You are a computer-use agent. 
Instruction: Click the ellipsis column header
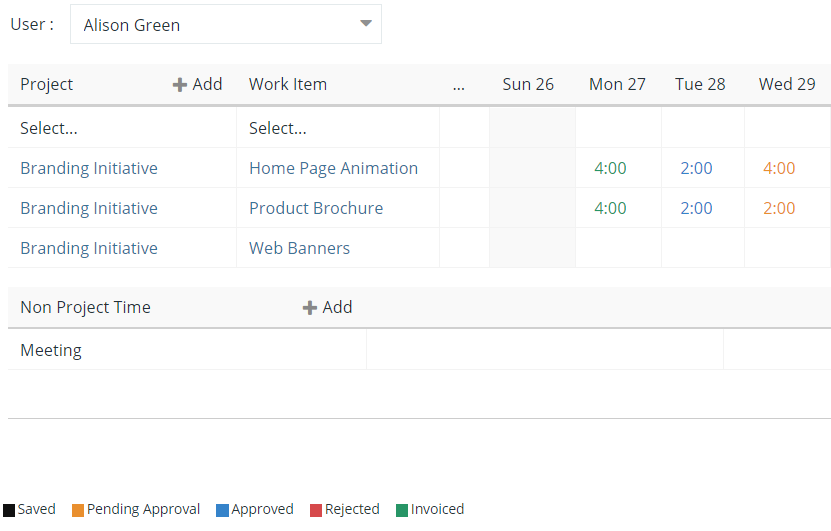click(459, 85)
